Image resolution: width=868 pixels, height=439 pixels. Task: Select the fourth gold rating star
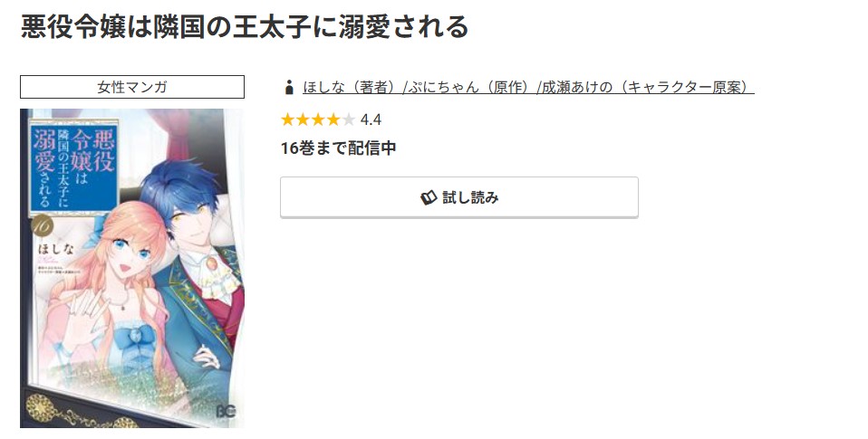[x=333, y=119]
